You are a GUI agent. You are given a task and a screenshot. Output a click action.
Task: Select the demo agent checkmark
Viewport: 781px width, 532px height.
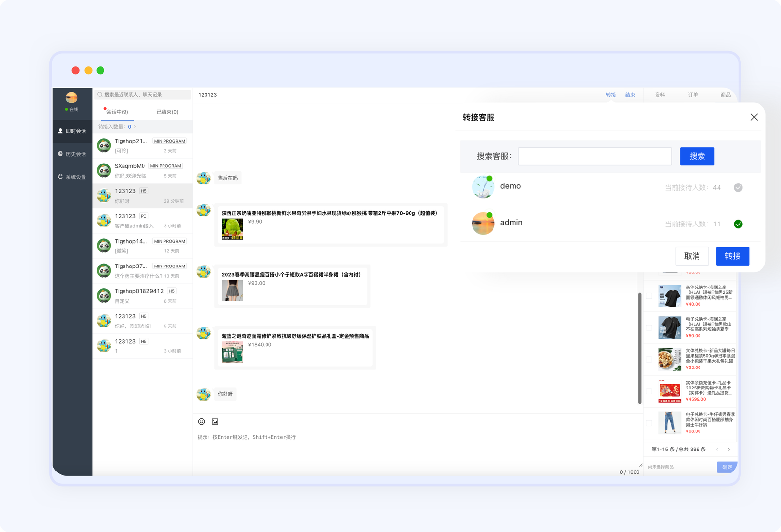click(x=738, y=188)
